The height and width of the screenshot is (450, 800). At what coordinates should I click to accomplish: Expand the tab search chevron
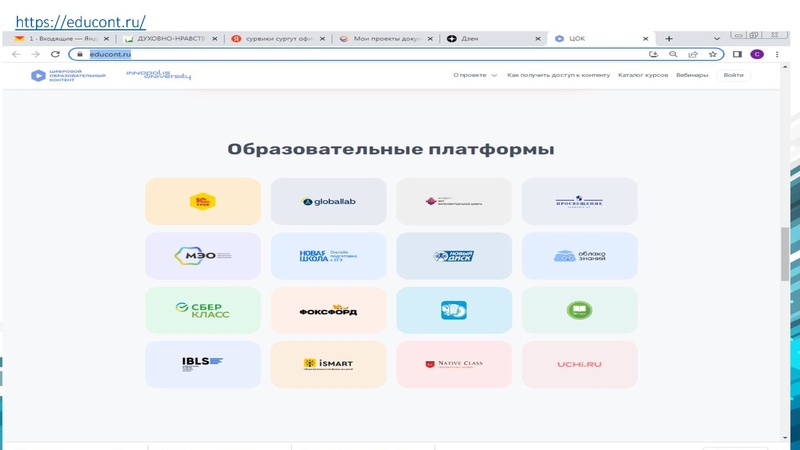coord(717,39)
